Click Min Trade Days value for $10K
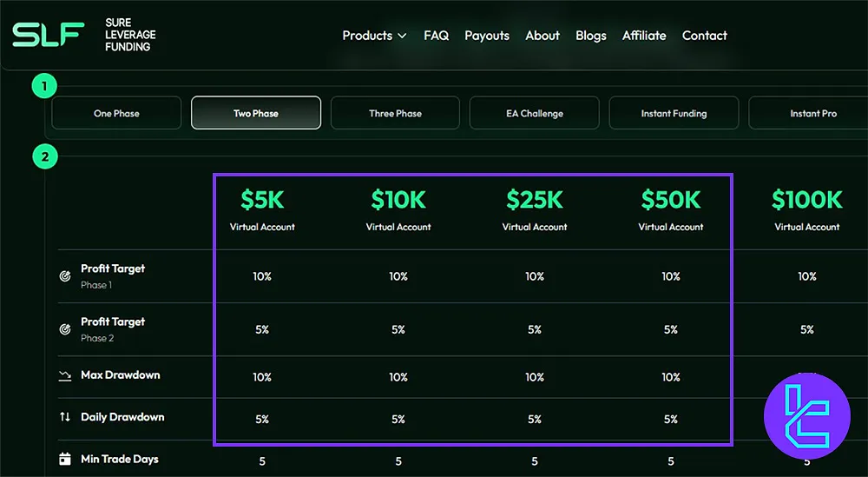Screen dimensions: 868x477 398,461
